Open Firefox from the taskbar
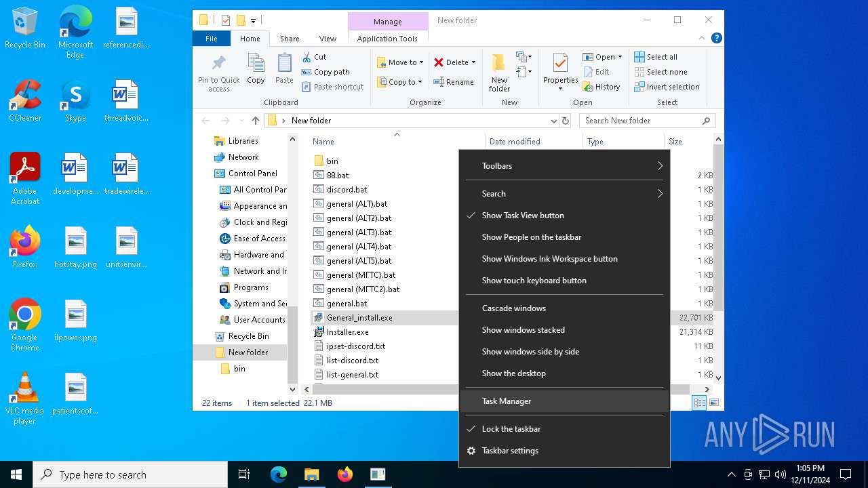 (x=345, y=474)
